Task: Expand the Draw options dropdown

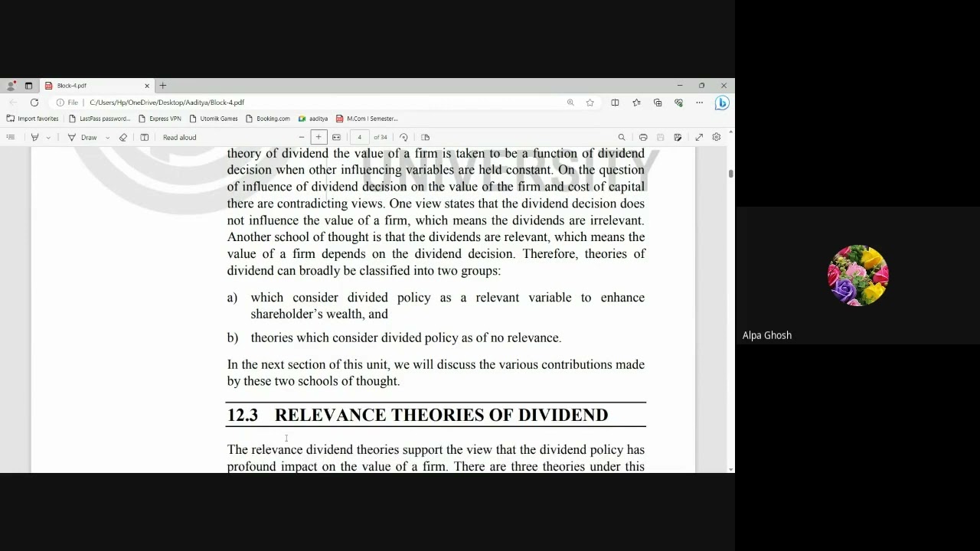Action: (107, 138)
